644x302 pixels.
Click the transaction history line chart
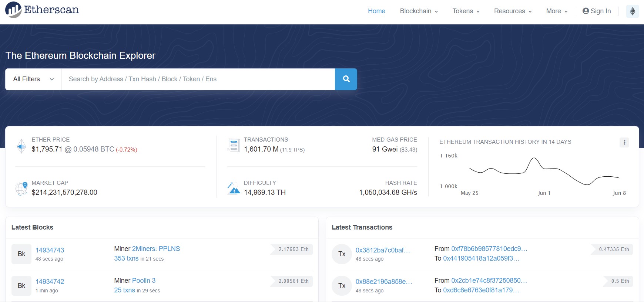click(544, 171)
